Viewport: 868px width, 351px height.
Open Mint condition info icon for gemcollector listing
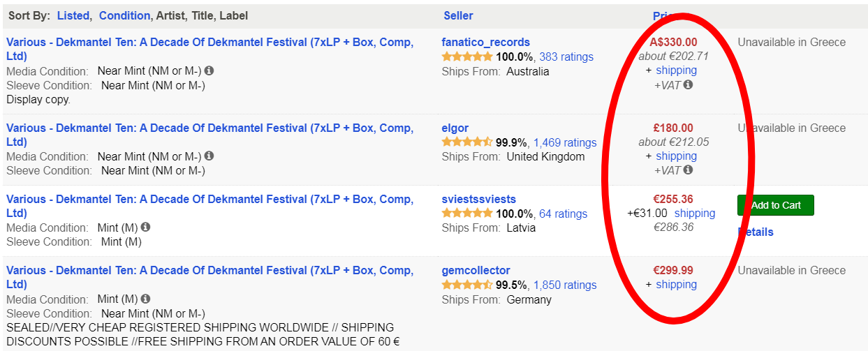145,299
